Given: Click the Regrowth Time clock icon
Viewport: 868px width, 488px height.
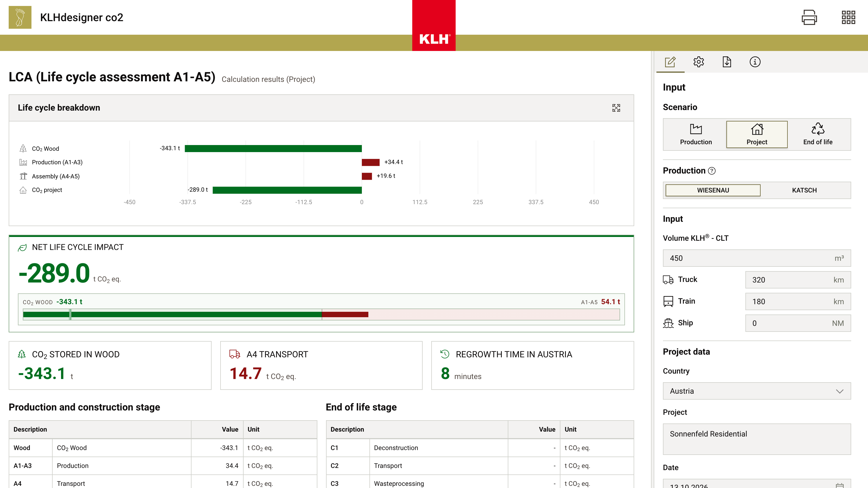Looking at the screenshot, I should (445, 354).
